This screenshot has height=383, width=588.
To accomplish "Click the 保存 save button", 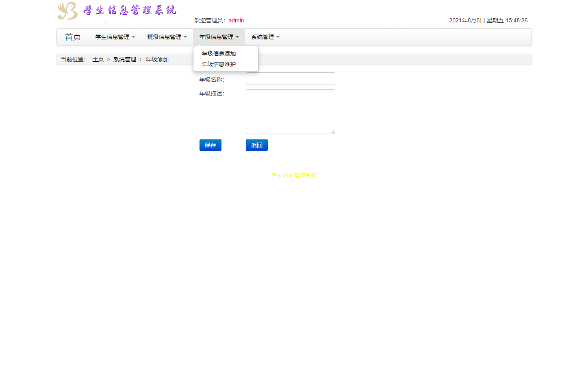I will pyautogui.click(x=210, y=145).
